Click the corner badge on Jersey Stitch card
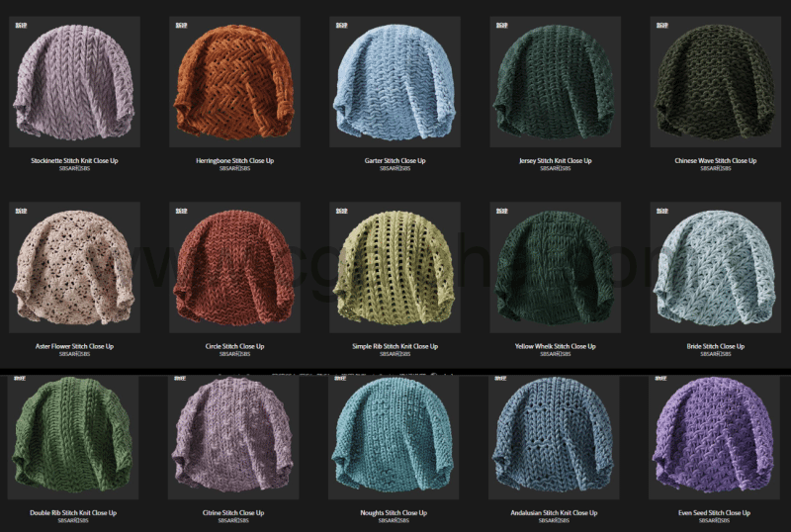This screenshot has height=532, width=791. pos(501,25)
